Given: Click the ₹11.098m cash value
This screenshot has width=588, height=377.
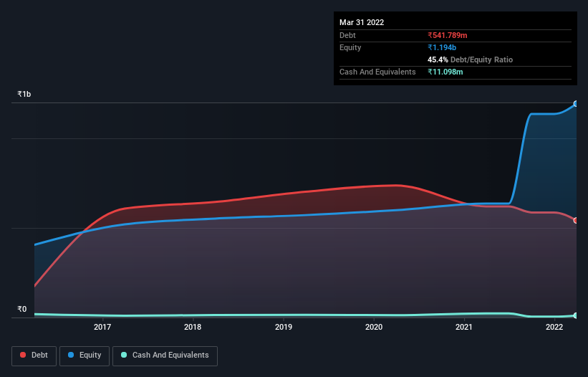Looking at the screenshot, I should pyautogui.click(x=445, y=72).
